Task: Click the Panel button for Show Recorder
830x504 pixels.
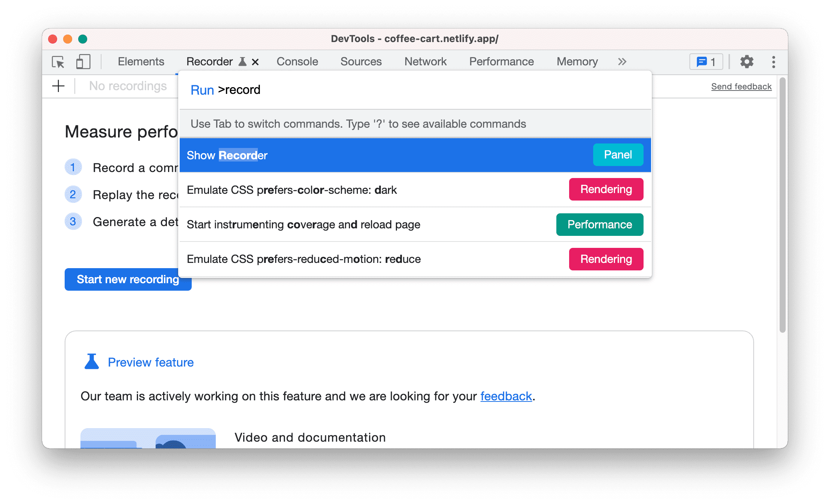Action: point(618,155)
